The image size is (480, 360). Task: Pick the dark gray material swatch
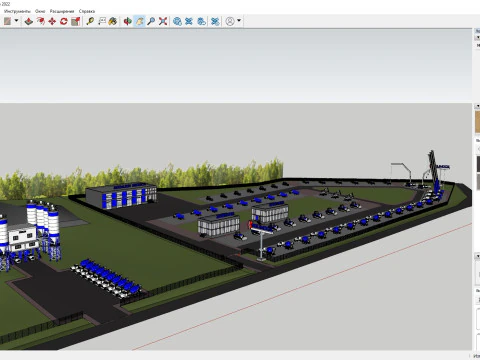pyautogui.click(x=478, y=164)
